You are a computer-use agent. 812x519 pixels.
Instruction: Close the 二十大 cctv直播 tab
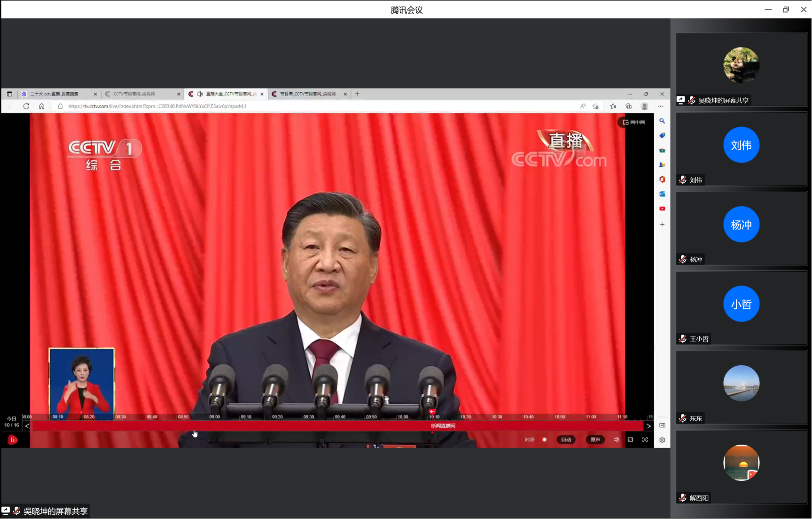(95, 94)
